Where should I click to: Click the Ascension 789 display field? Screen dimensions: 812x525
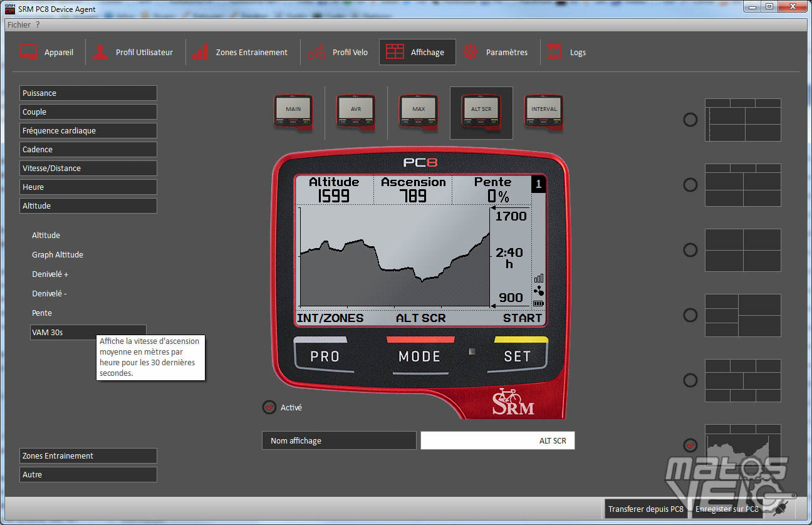(x=414, y=190)
